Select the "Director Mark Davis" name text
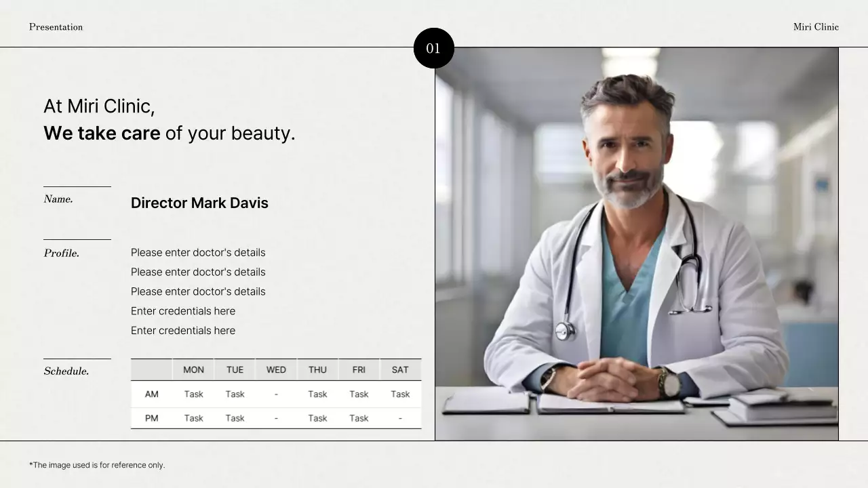Viewport: 868px width, 488px height. pyautogui.click(x=199, y=203)
